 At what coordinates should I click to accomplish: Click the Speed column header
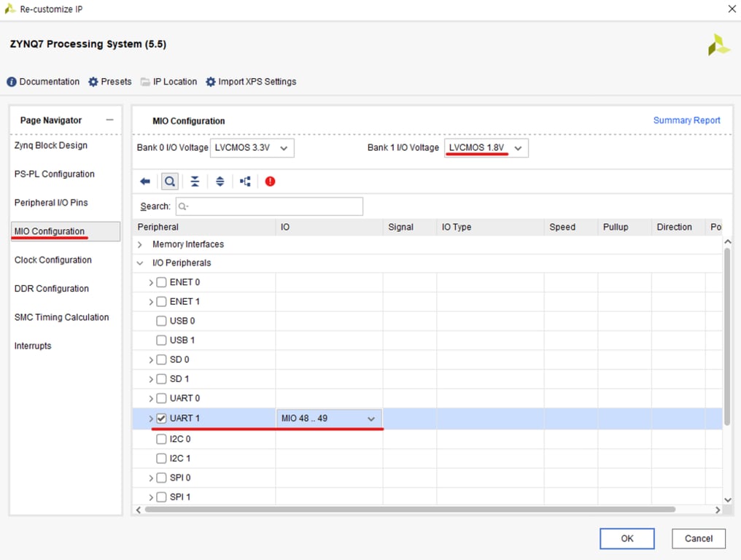click(x=571, y=227)
